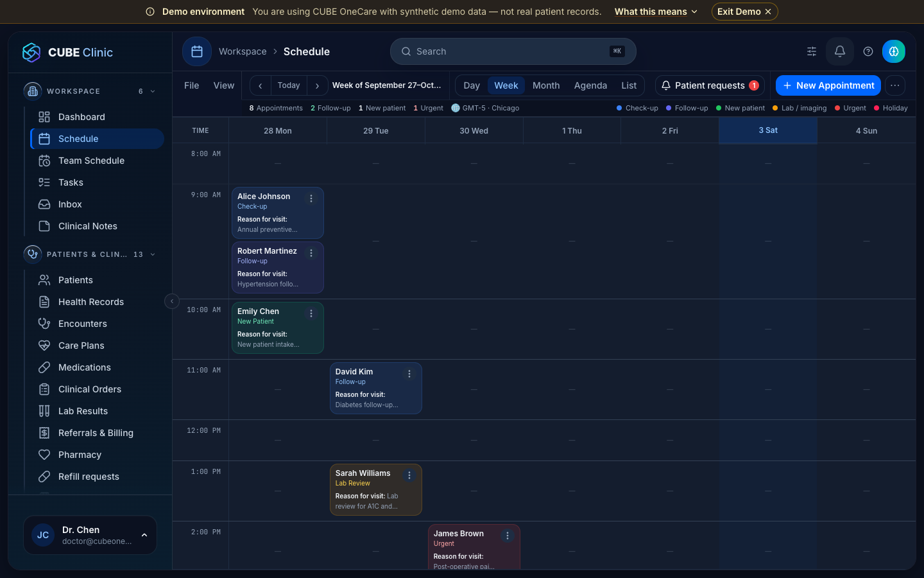Open Clinical Notes in sidebar

(x=97, y=226)
